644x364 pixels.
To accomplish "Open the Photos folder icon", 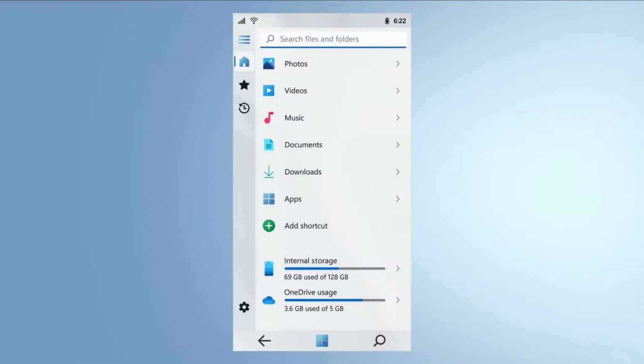I will click(x=268, y=64).
